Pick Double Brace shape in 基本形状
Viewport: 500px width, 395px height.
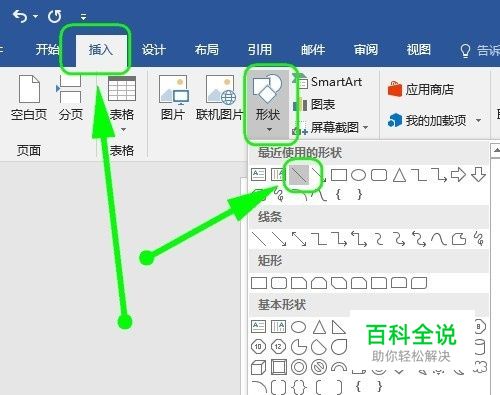tap(299, 387)
